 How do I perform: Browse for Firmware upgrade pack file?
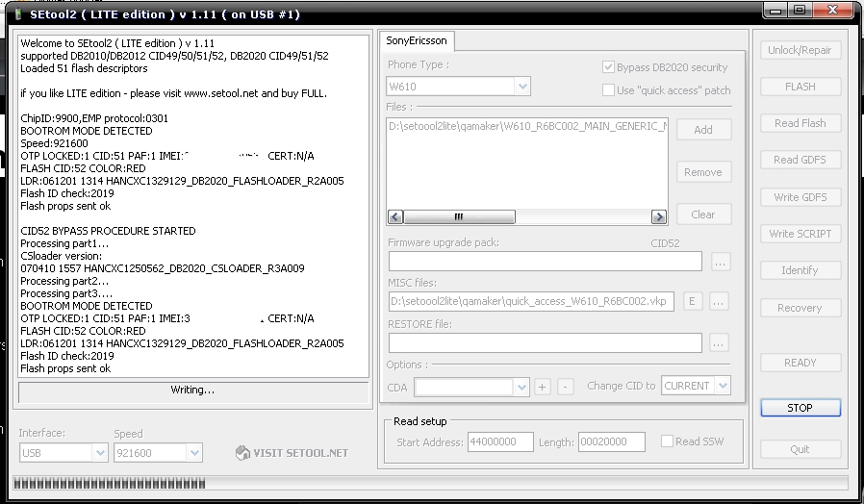tap(721, 263)
